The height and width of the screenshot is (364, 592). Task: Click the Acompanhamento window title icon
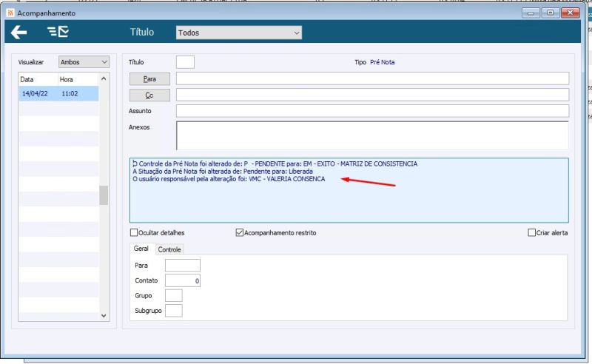pyautogui.click(x=10, y=13)
